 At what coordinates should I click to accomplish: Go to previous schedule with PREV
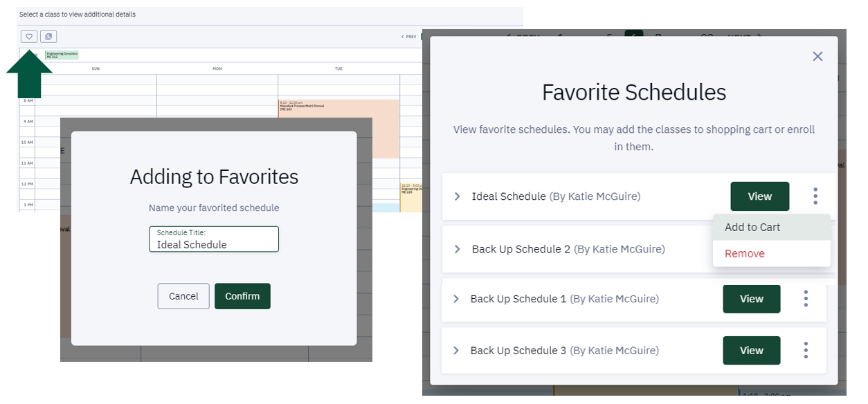408,37
